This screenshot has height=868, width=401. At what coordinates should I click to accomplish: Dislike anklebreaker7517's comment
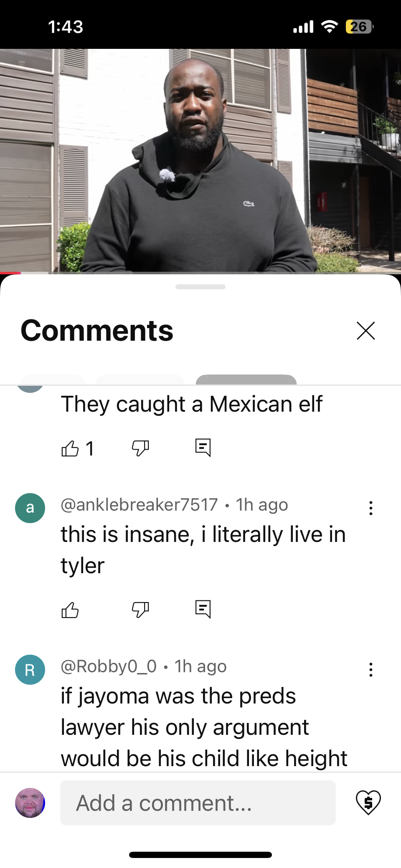[140, 610]
